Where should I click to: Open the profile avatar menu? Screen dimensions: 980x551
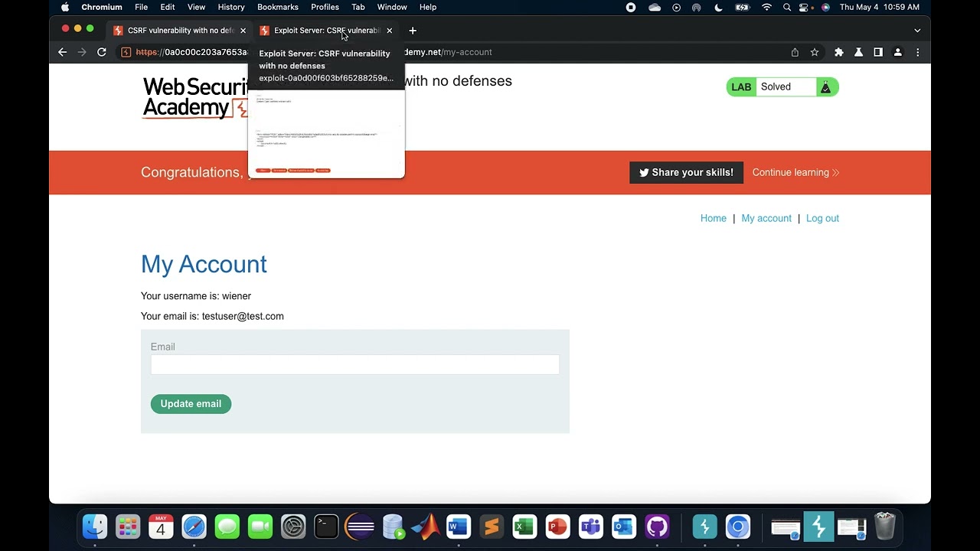pyautogui.click(x=898, y=52)
